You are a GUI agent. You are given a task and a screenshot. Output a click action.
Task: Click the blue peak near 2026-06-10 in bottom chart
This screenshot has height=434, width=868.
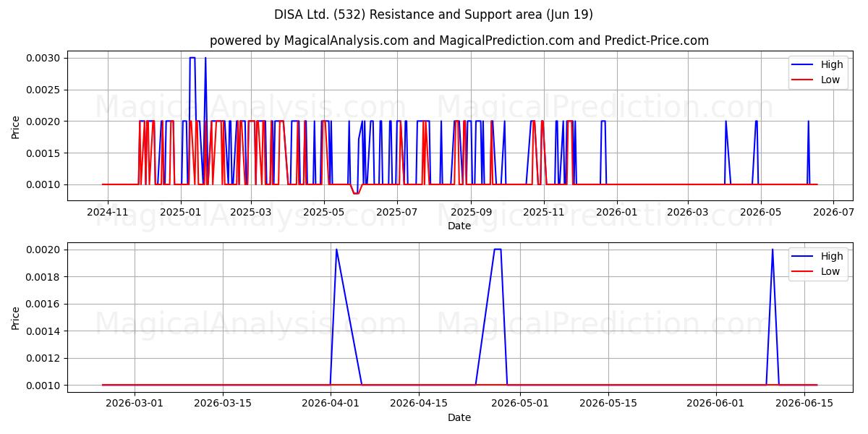pyautogui.click(x=773, y=250)
